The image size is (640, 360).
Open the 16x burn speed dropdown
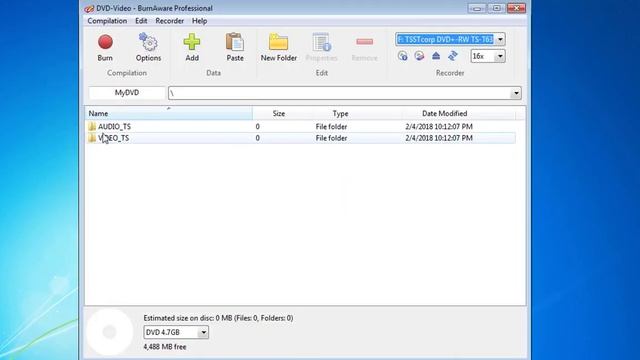pyautogui.click(x=500, y=56)
